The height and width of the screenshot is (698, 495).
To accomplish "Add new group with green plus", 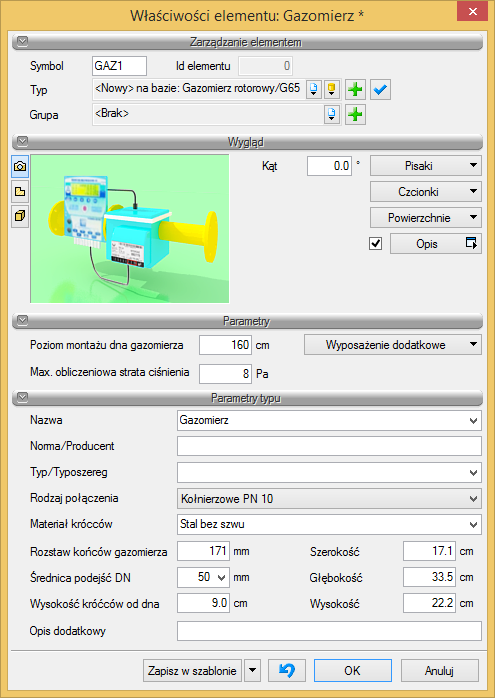I will (355, 115).
